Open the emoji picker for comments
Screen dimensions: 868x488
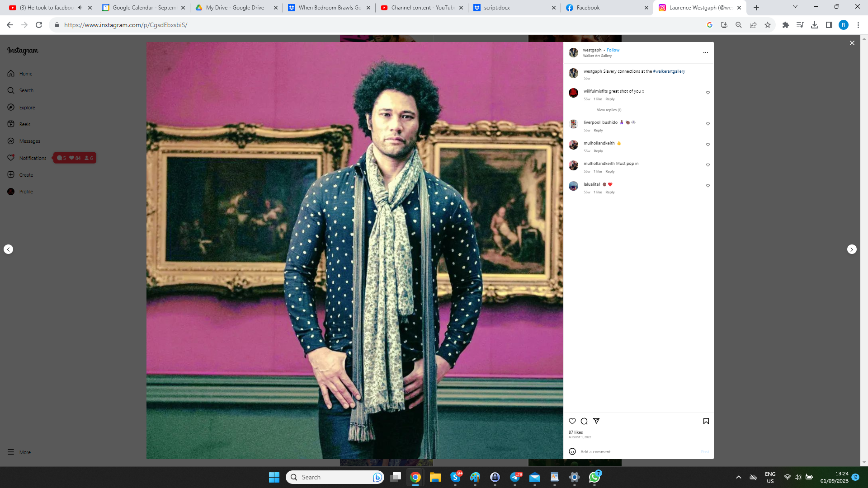point(572,451)
